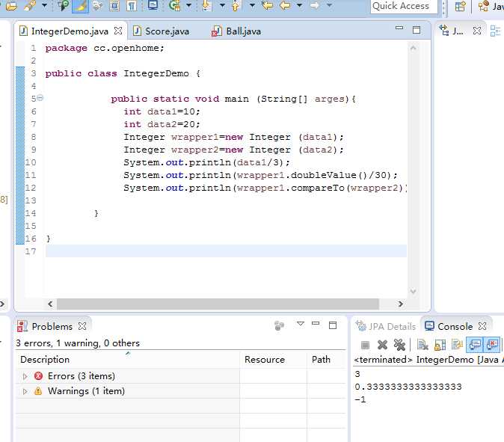Open the Forward history dropdown arrow

(x=329, y=5)
